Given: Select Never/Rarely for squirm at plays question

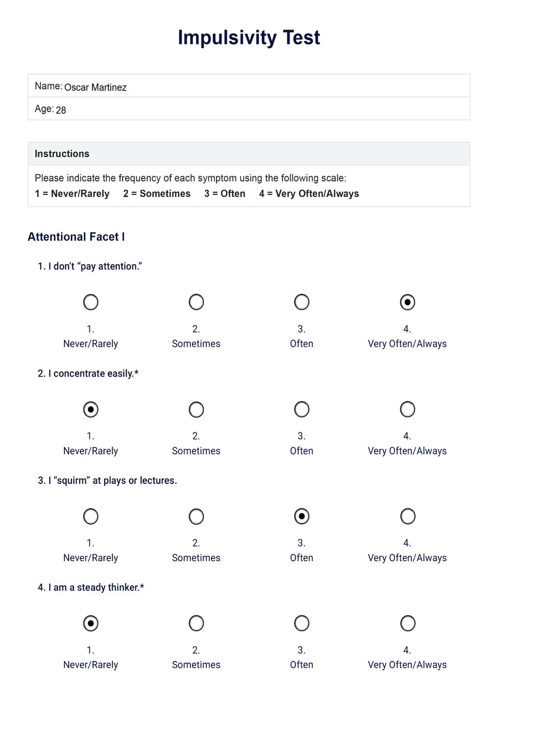Looking at the screenshot, I should click(91, 517).
